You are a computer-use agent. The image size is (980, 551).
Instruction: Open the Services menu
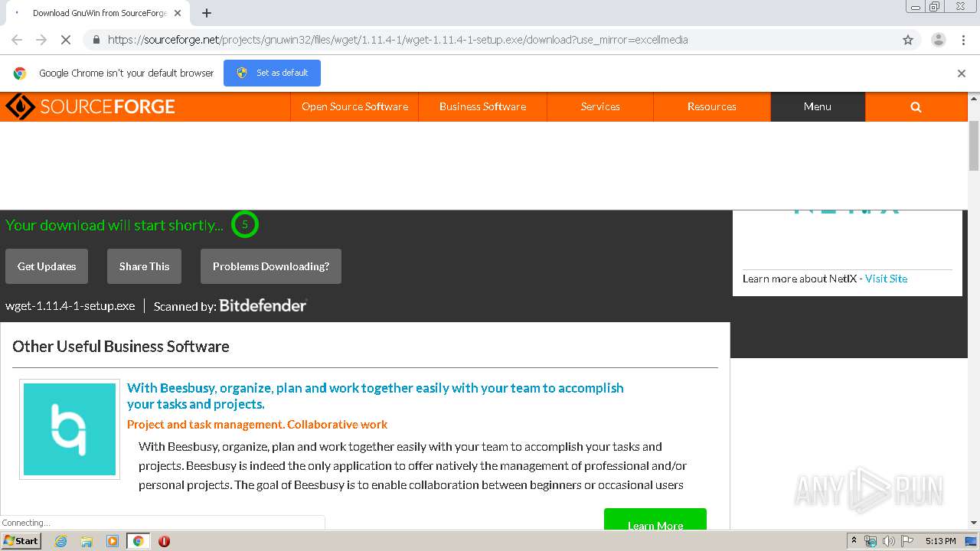(600, 107)
